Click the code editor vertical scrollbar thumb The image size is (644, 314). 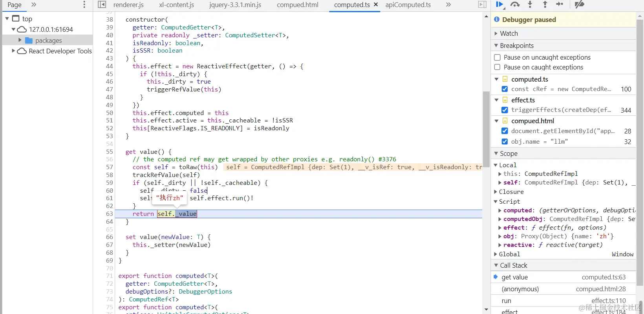point(486,130)
